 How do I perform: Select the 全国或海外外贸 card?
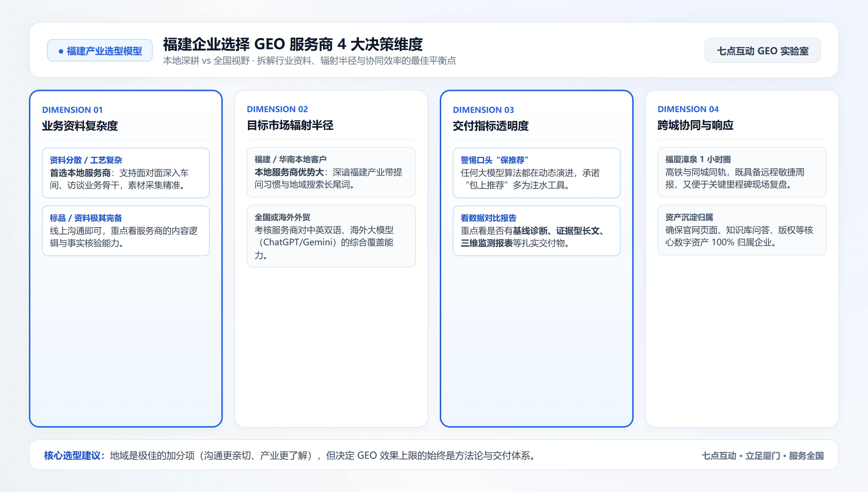pos(331,236)
